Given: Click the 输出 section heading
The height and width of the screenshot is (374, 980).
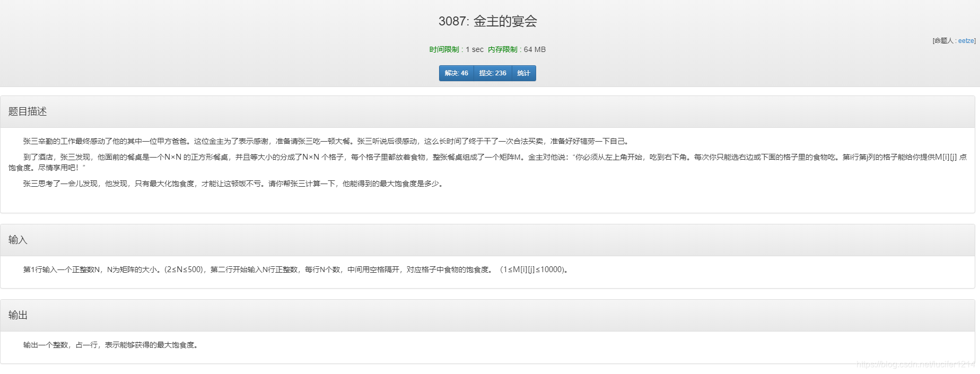Looking at the screenshot, I should (17, 315).
